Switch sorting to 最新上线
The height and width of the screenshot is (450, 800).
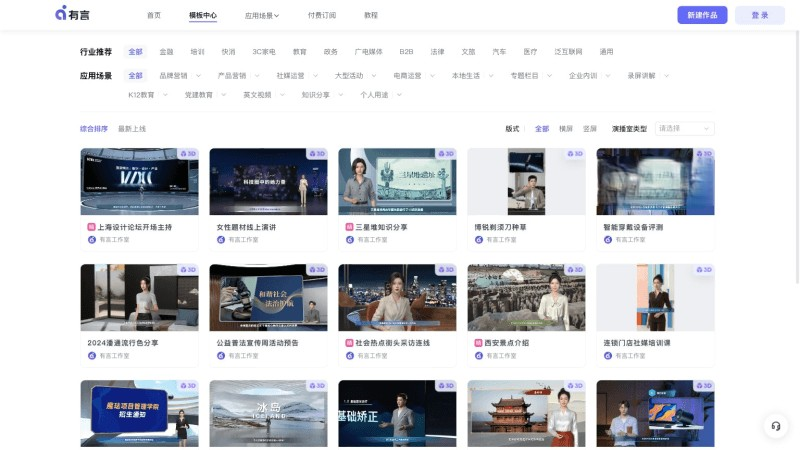132,129
